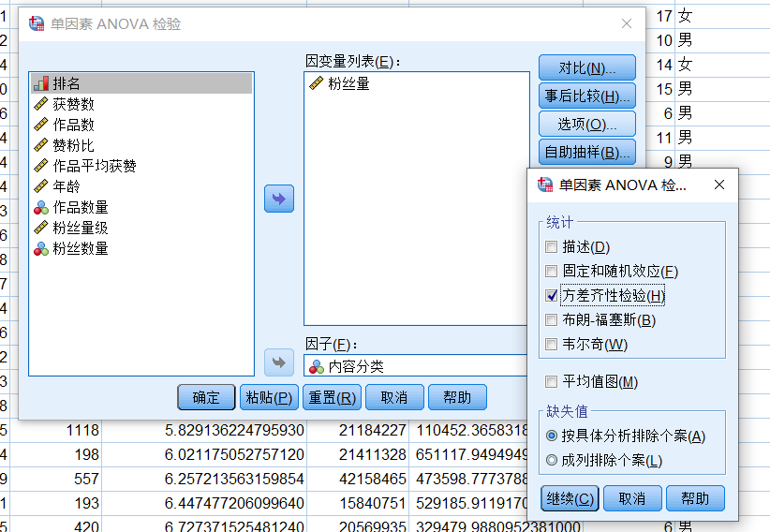This screenshot has width=770, height=532.
Task: Click the SPSS icon in main ANOVA dialog title
Action: (37, 23)
